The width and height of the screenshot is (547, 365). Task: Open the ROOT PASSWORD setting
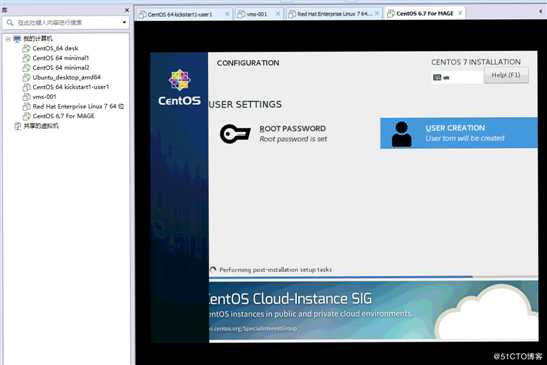point(274,134)
